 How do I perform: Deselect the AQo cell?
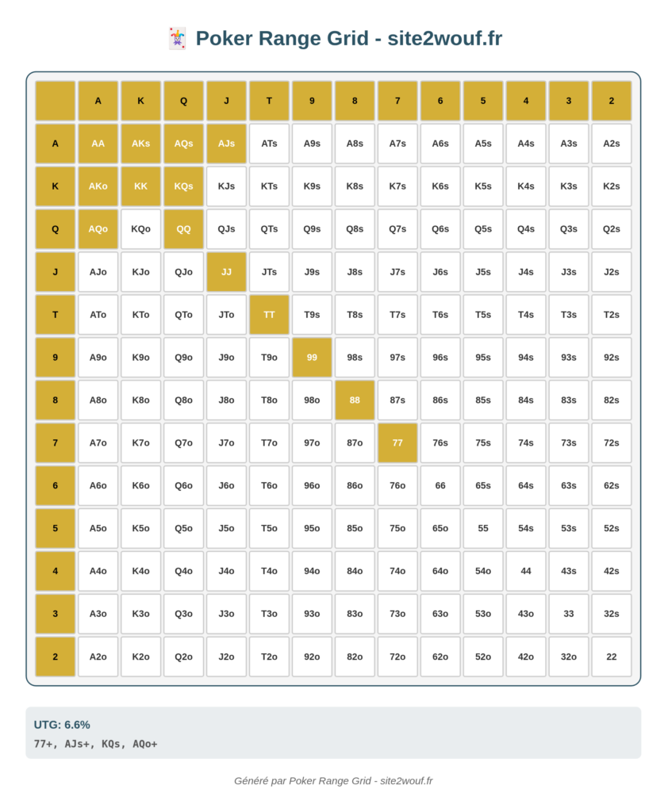(98, 229)
